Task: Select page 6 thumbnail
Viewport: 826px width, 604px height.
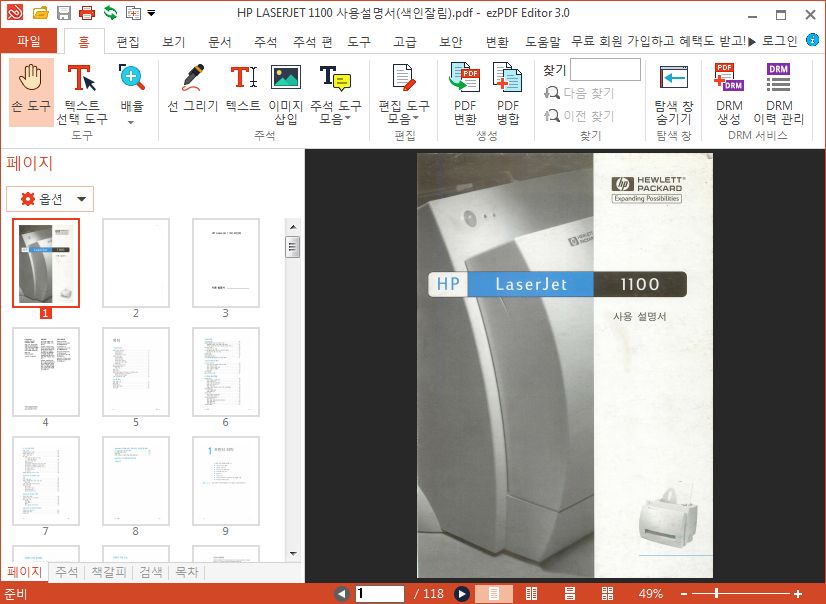Action: (x=226, y=372)
